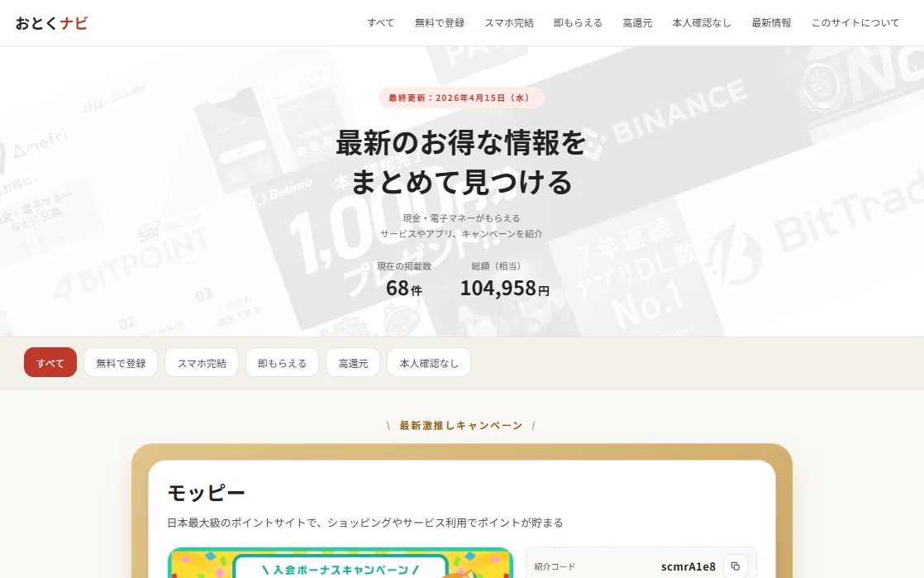Select the 即もらえる filter pill

[283, 363]
